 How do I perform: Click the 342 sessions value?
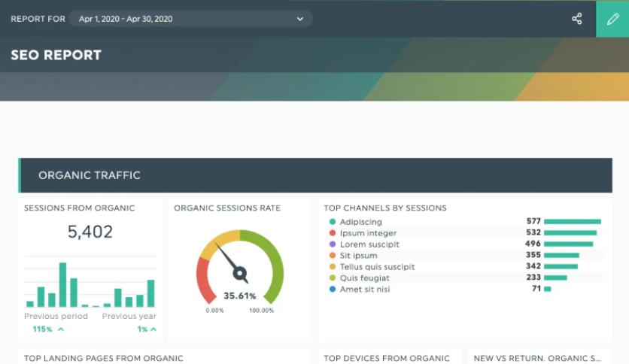coord(533,265)
